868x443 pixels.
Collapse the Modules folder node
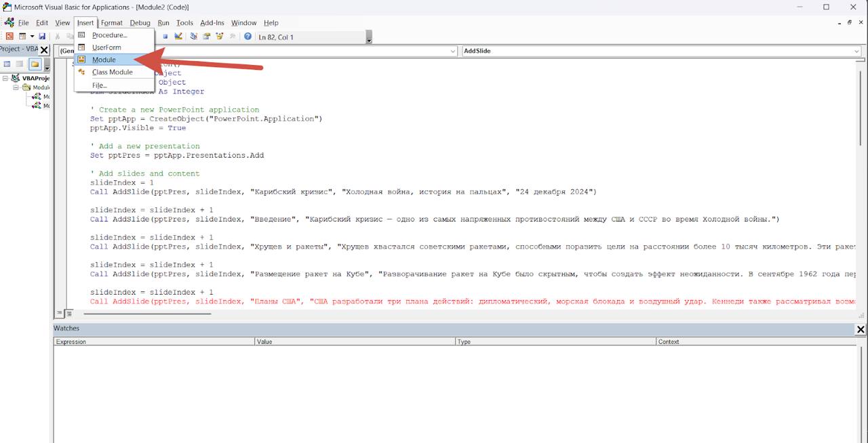coord(15,87)
